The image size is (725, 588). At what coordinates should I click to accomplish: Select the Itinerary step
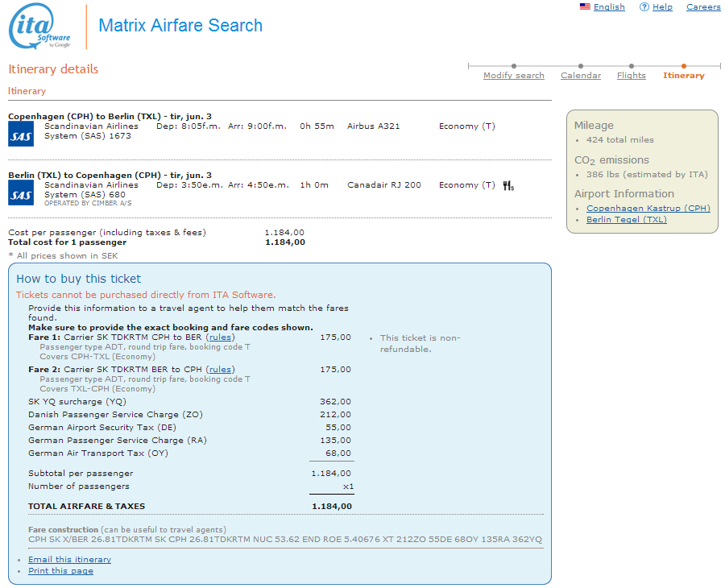(683, 76)
